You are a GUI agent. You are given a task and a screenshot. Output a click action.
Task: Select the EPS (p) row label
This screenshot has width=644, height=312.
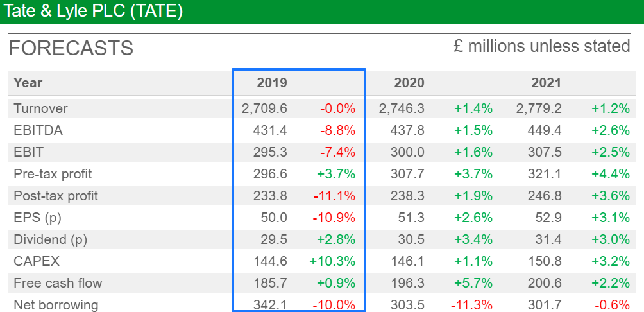[37, 218]
